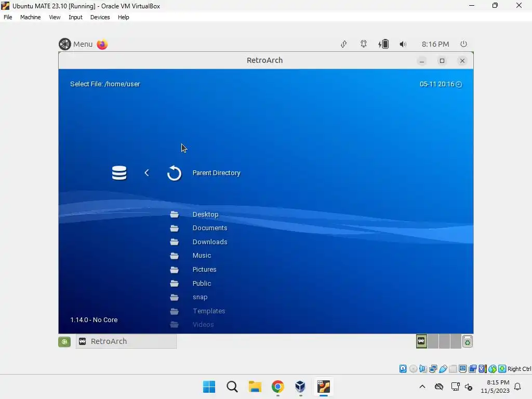The image size is (532, 399).
Task: Open File Explorer from Windows taskbar
Action: point(255,387)
